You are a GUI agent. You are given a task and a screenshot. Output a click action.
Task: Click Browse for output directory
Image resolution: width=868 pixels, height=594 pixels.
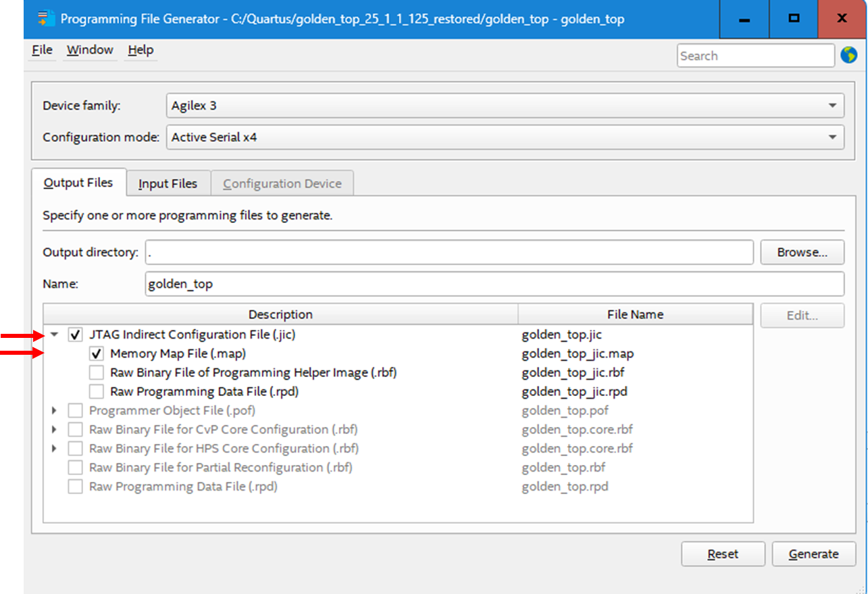(802, 252)
